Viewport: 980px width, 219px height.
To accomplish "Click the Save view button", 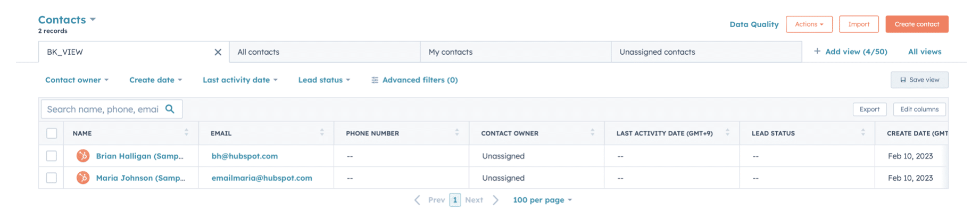I will [x=919, y=80].
